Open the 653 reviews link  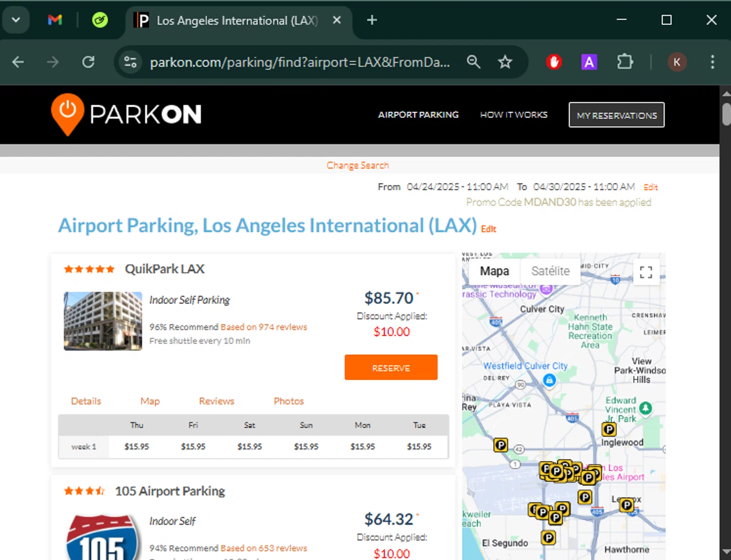(x=264, y=548)
